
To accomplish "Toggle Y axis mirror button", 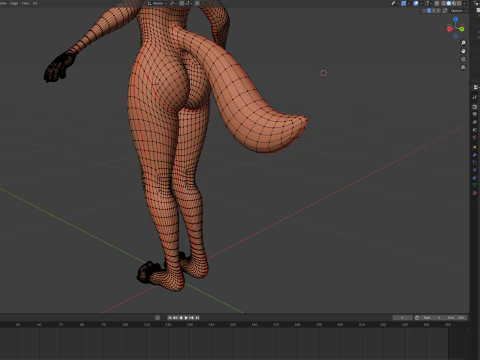I will click(x=434, y=11).
